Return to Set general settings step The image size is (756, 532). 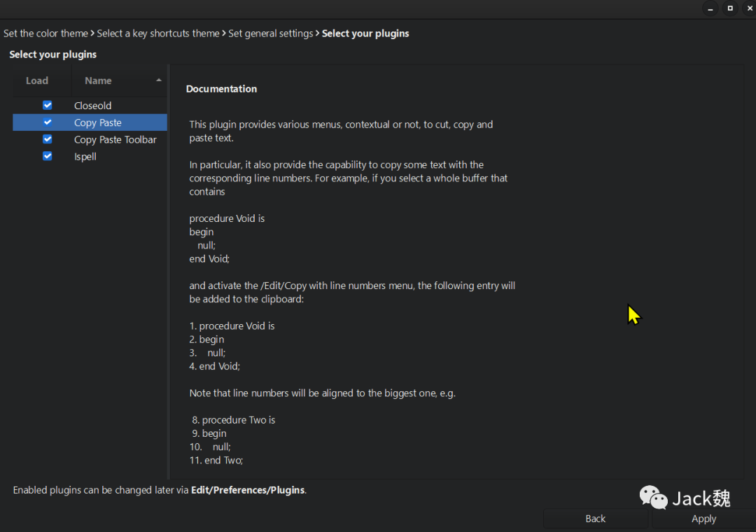tap(270, 34)
